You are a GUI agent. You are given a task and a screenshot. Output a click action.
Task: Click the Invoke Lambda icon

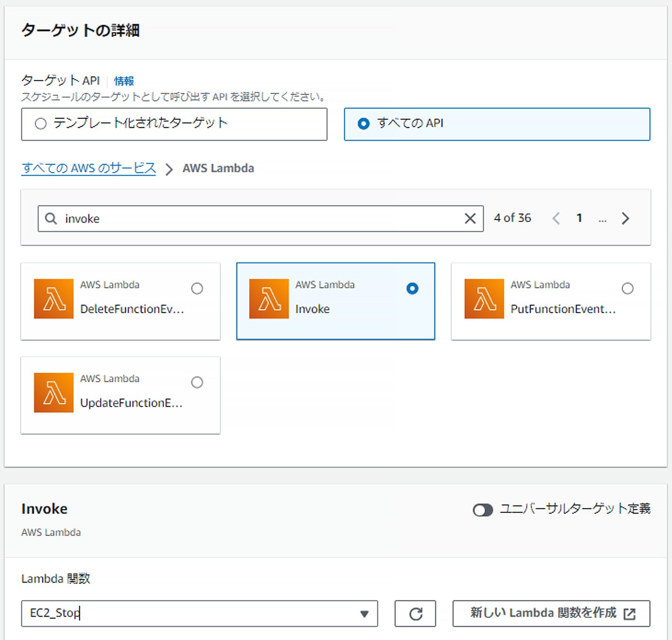[x=269, y=299]
